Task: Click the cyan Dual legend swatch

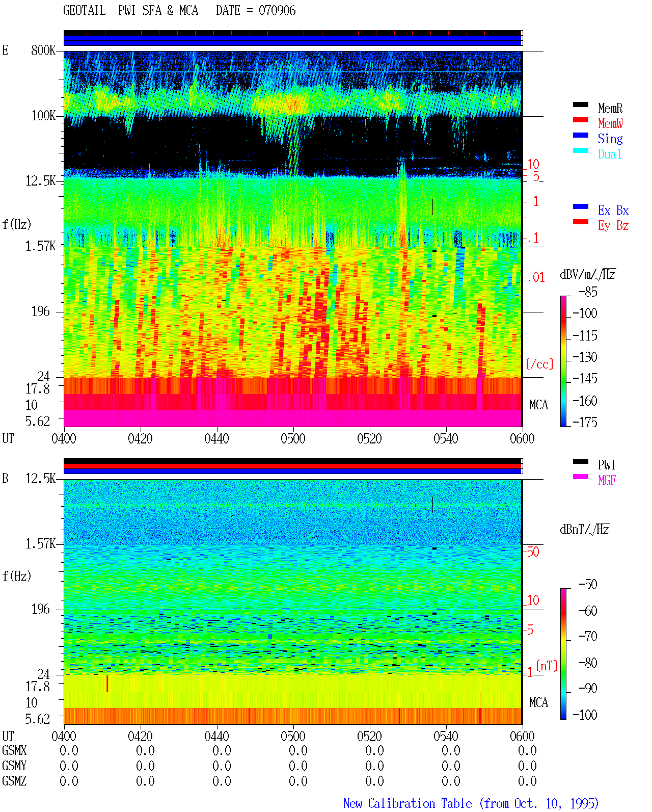Action: coord(580,150)
